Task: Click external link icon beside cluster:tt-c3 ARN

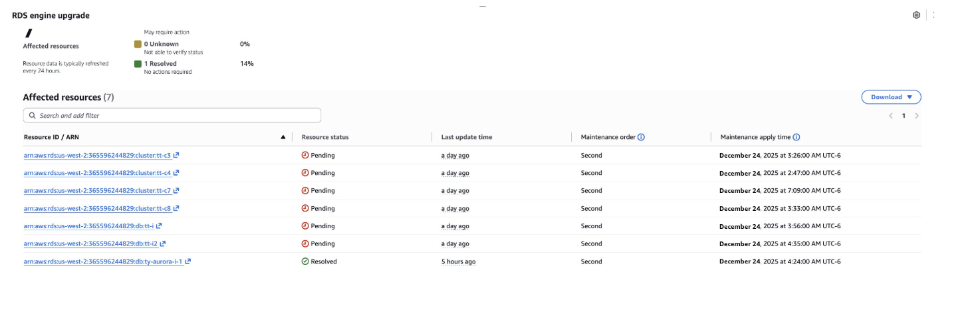Action: 177,156
